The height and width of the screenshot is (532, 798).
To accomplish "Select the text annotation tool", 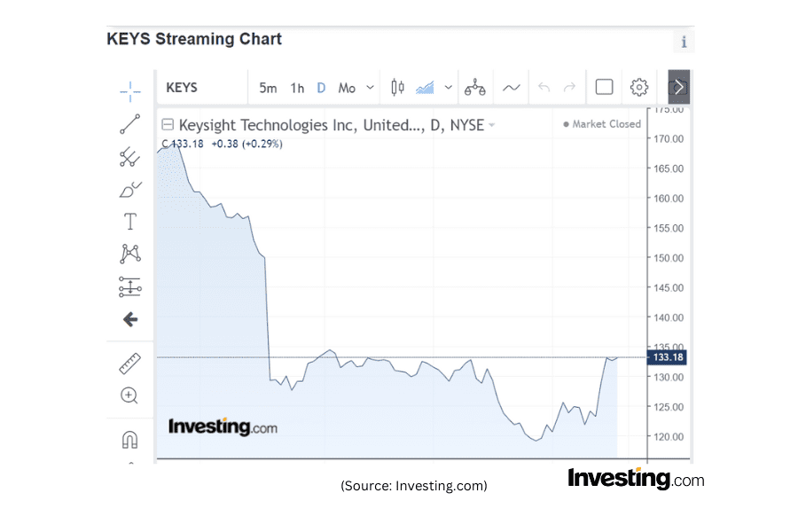I will [130, 222].
